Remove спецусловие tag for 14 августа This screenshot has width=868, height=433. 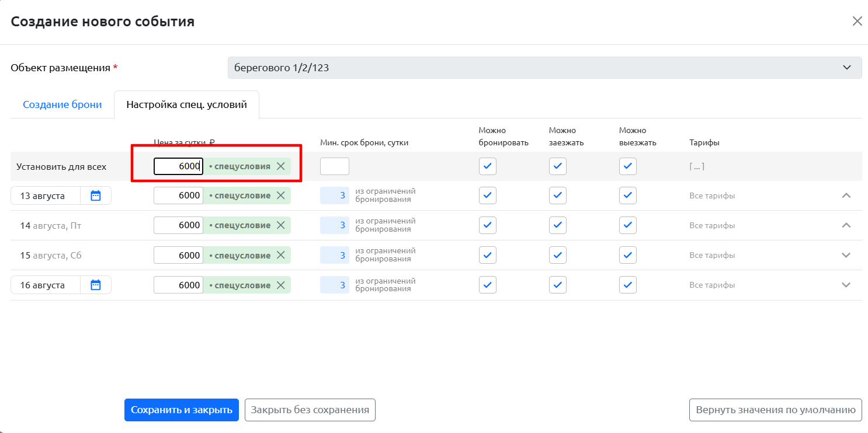(x=280, y=225)
